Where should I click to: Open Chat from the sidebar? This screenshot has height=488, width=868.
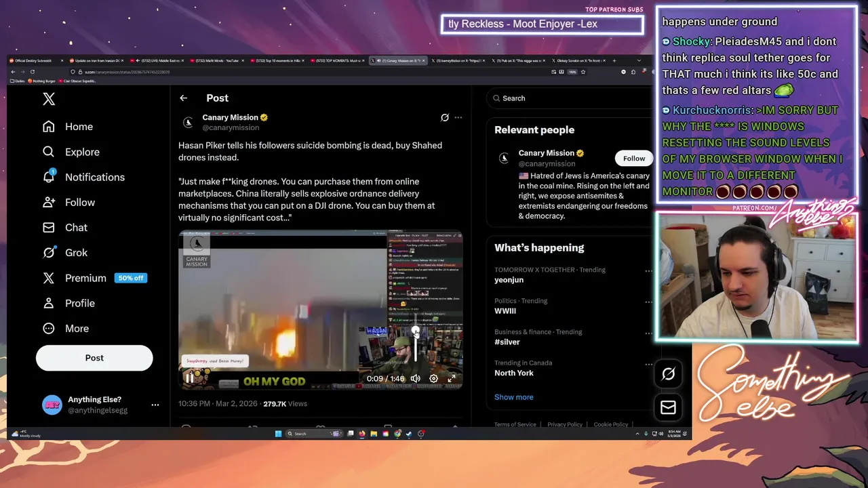pos(65,227)
